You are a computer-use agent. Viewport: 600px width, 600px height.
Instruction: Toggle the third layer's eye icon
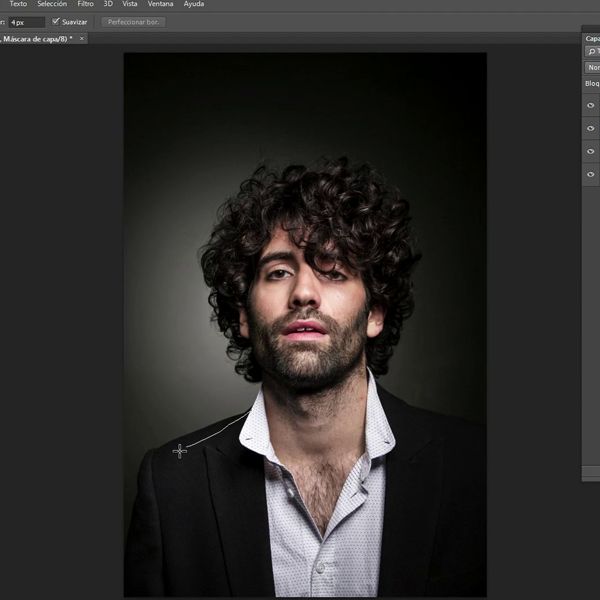click(x=590, y=151)
